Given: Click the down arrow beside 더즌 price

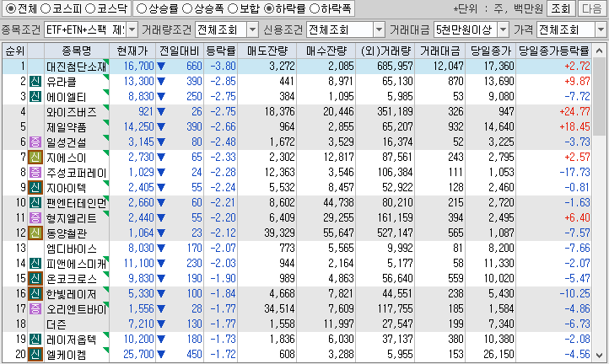Looking at the screenshot, I should [161, 324].
